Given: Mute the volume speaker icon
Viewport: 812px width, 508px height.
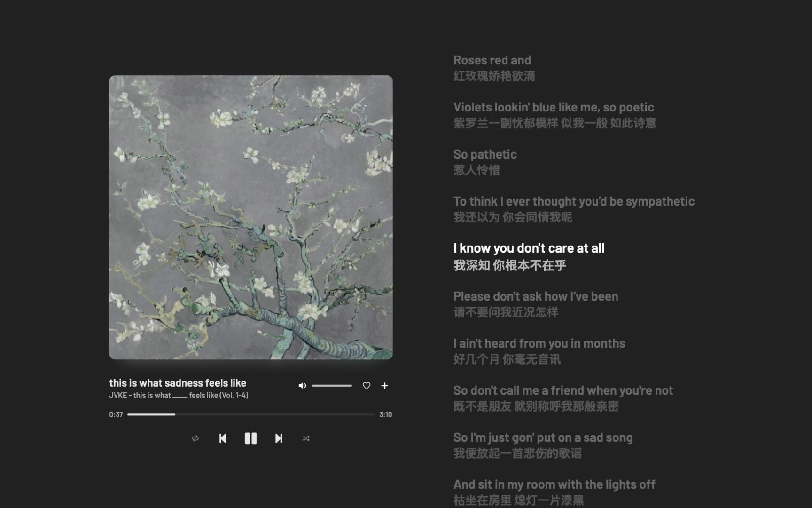Looking at the screenshot, I should 302,386.
